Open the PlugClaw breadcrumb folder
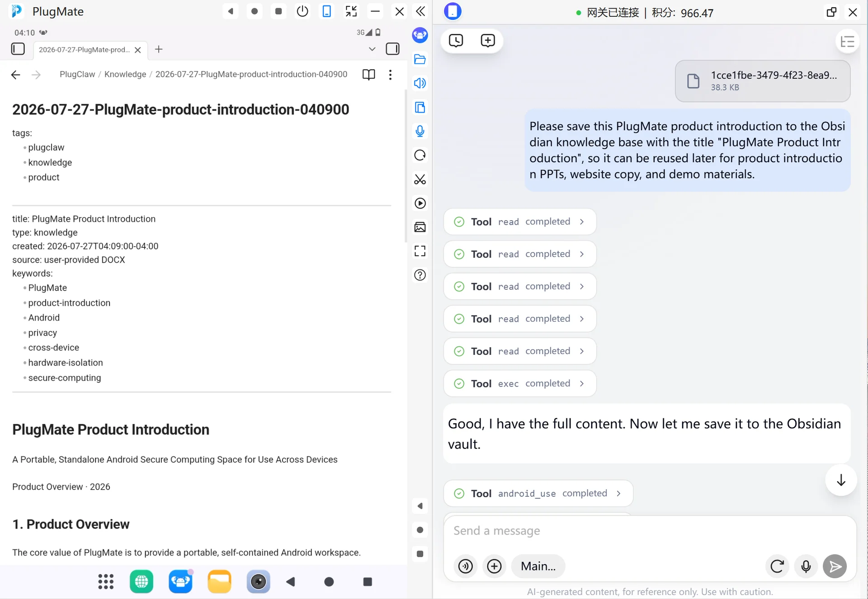The height and width of the screenshot is (599, 868). click(77, 74)
